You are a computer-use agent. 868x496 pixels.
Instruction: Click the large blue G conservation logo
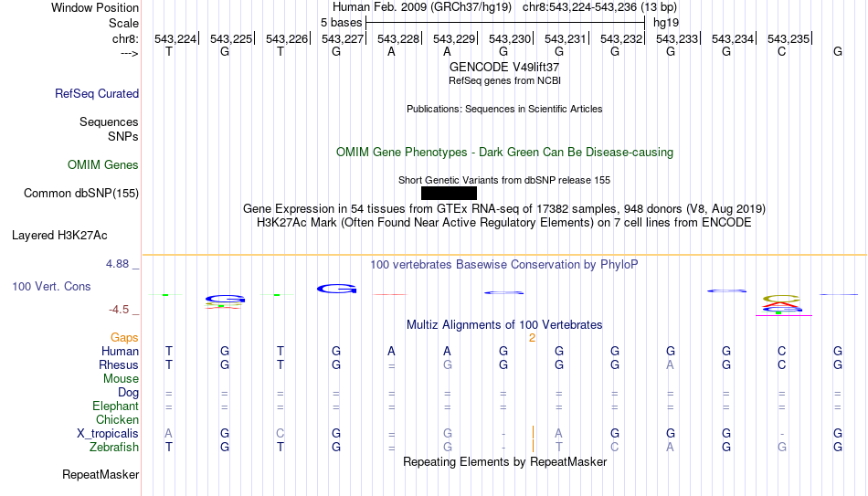pyautogui.click(x=336, y=289)
